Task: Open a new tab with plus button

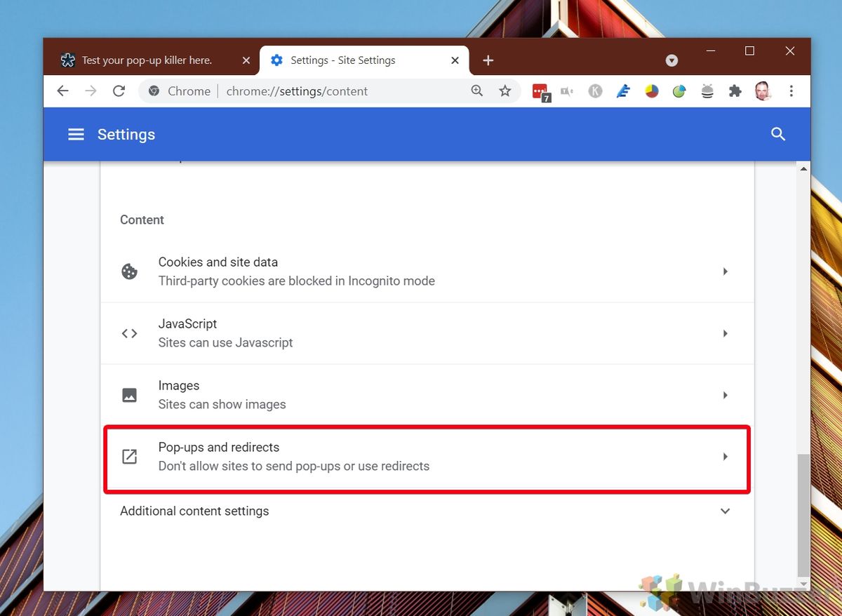Action: point(488,60)
